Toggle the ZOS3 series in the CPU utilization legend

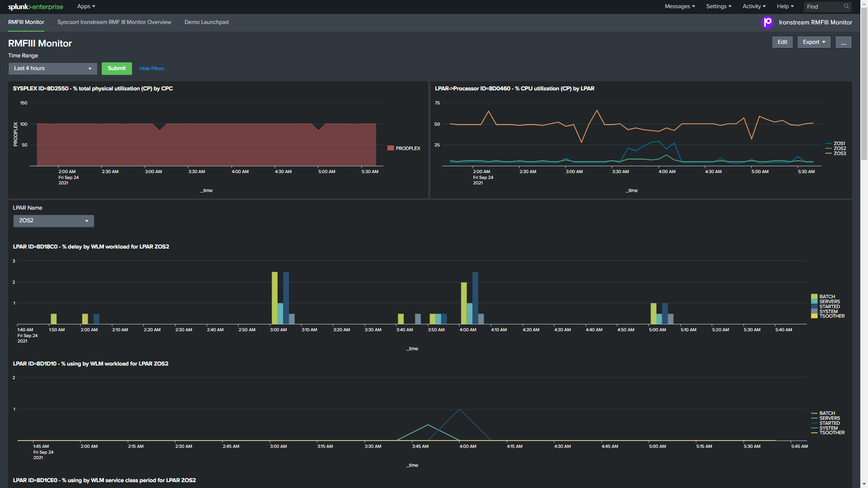coord(839,153)
